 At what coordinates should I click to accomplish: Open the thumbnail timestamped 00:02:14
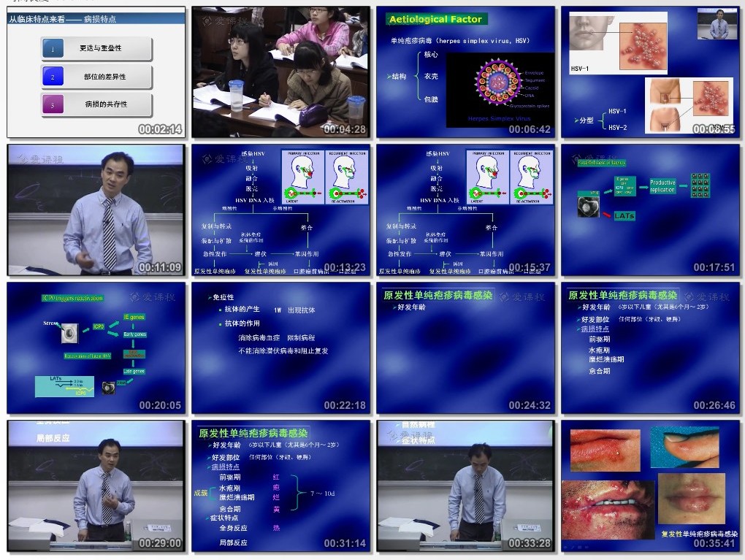tap(96, 72)
